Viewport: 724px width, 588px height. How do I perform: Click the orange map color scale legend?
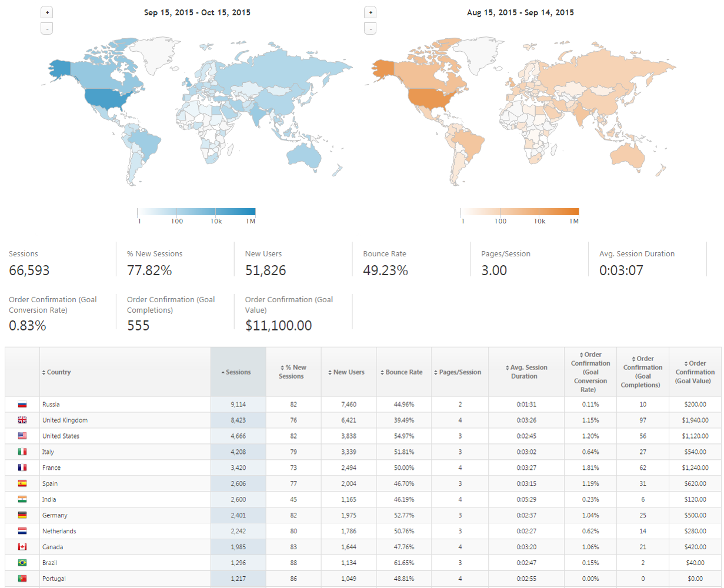520,213
